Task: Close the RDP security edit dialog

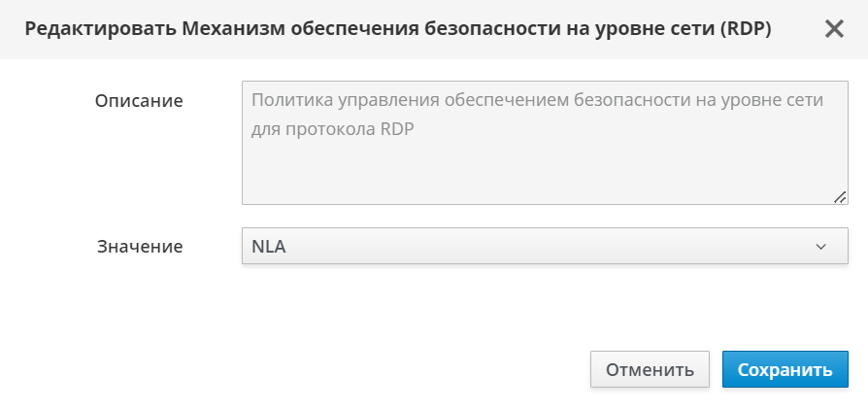Action: click(x=834, y=29)
